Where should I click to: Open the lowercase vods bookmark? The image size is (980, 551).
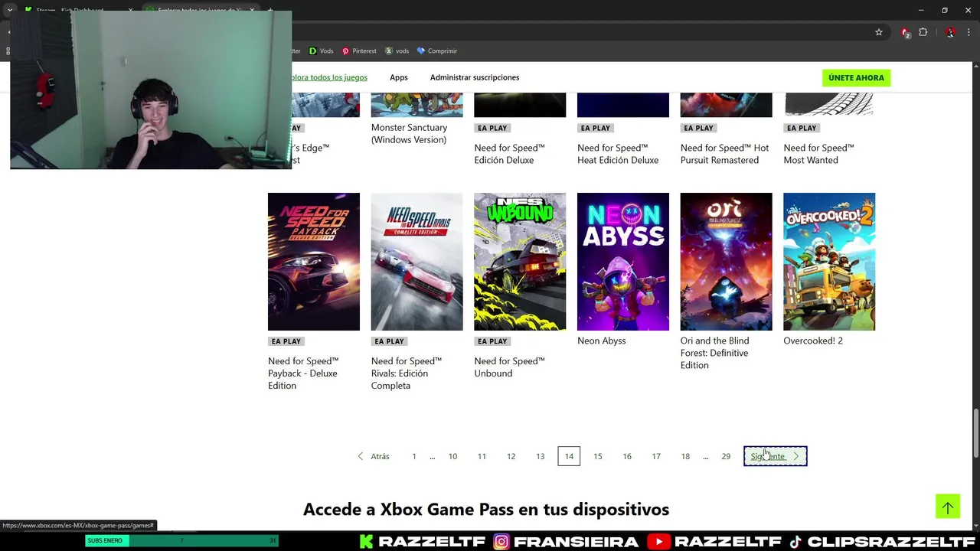click(397, 51)
